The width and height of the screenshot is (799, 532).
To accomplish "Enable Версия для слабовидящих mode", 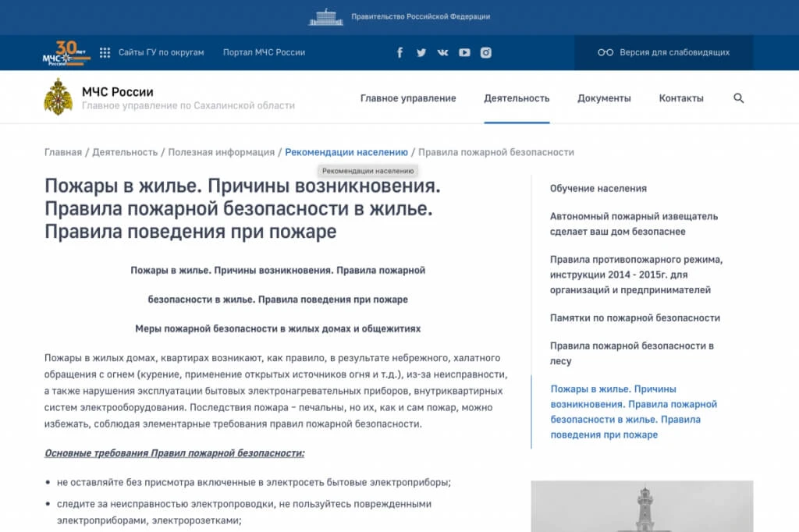I will tap(664, 52).
